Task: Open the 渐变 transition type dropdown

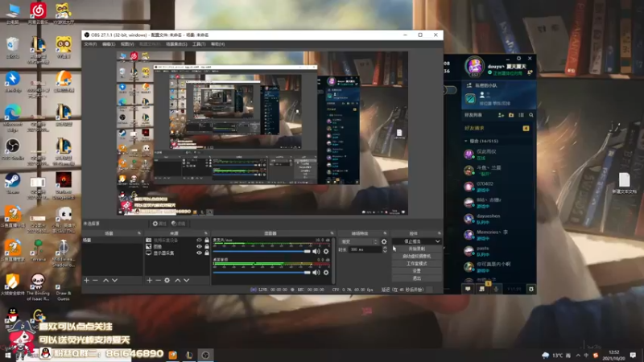Action: 358,242
